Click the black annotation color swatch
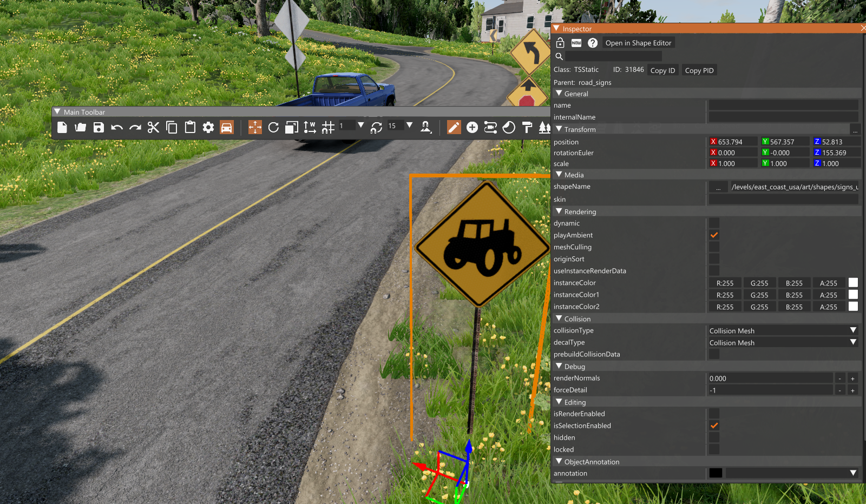The height and width of the screenshot is (504, 866). point(716,473)
